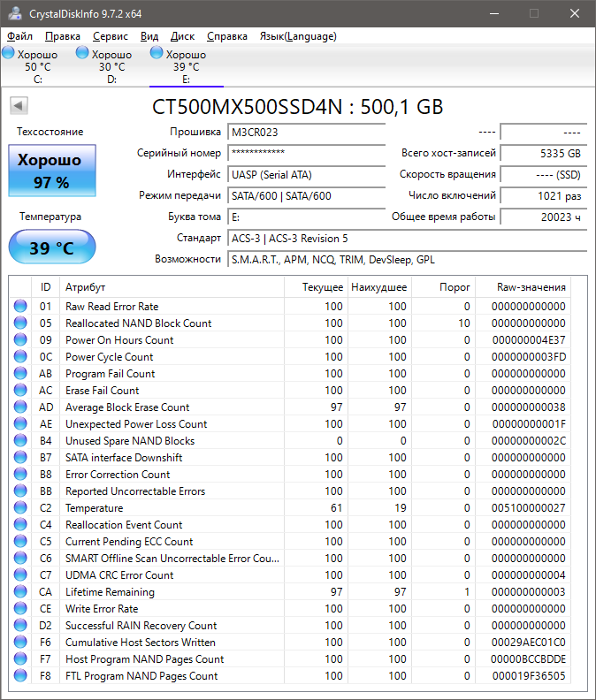Click the masked Серийный номер field
This screenshot has width=596, height=700.
point(307,153)
